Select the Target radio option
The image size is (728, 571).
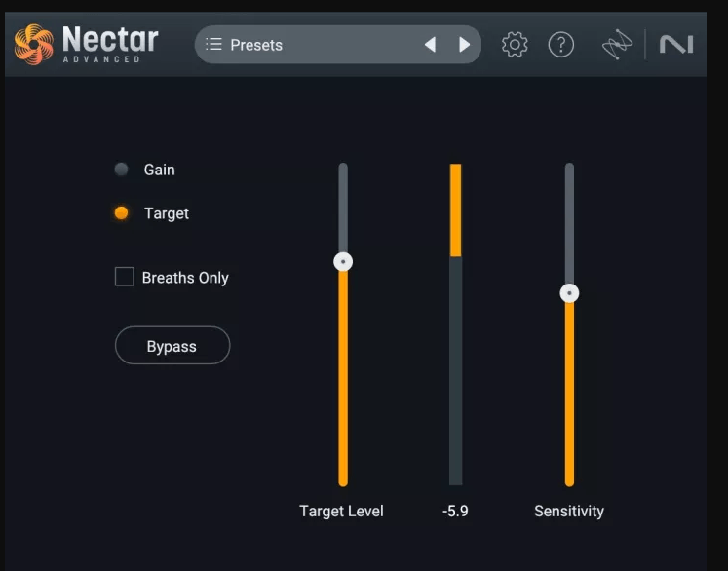pos(121,213)
